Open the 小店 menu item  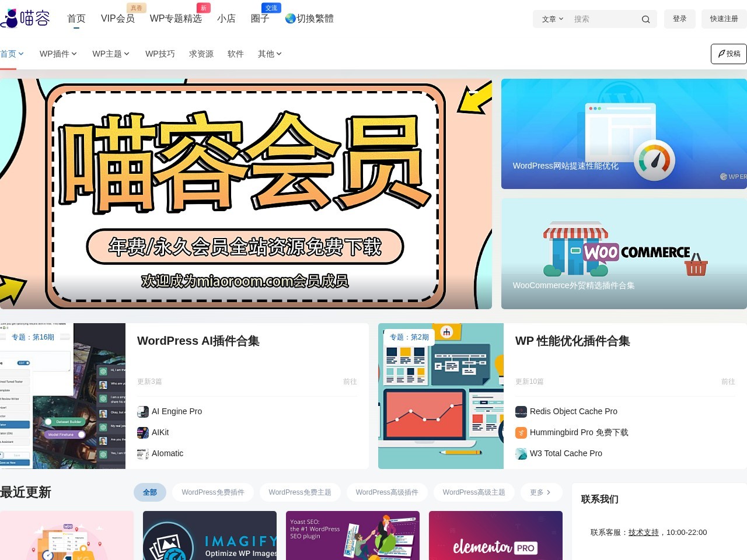point(226,19)
